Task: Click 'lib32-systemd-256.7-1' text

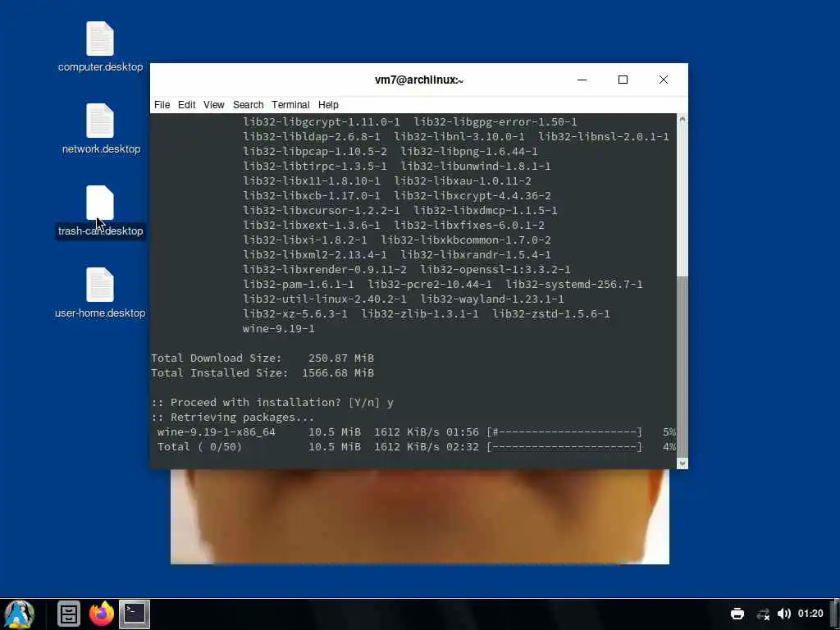Action: click(574, 285)
